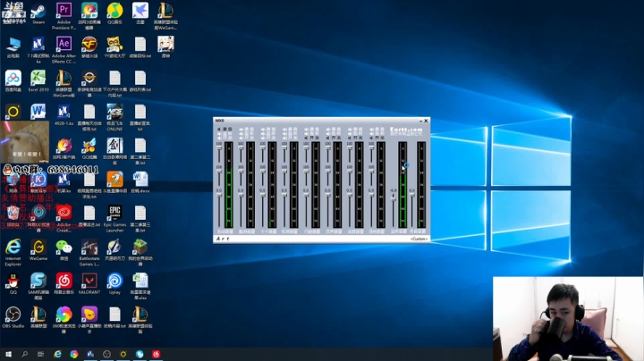Toggle 监听 on the first mixer channel
Viewport: 644px width, 361px height.
click(x=225, y=134)
